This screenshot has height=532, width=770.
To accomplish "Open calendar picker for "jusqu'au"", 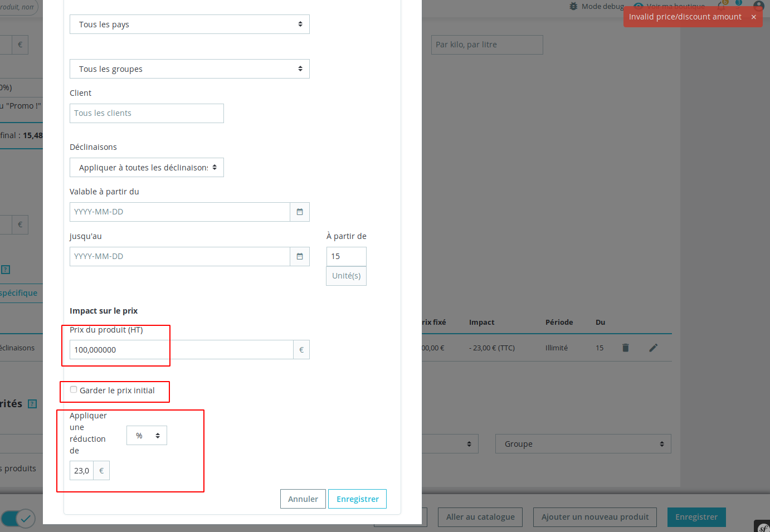I will tap(300, 256).
